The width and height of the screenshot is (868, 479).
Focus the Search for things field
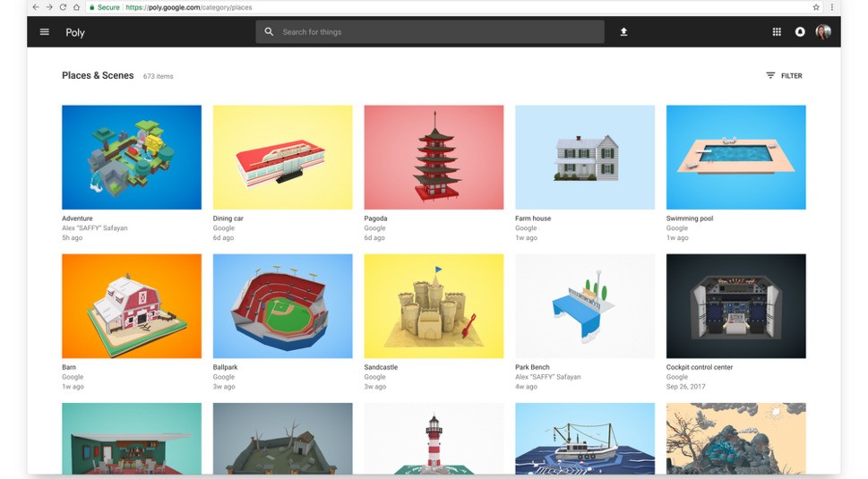pos(430,32)
